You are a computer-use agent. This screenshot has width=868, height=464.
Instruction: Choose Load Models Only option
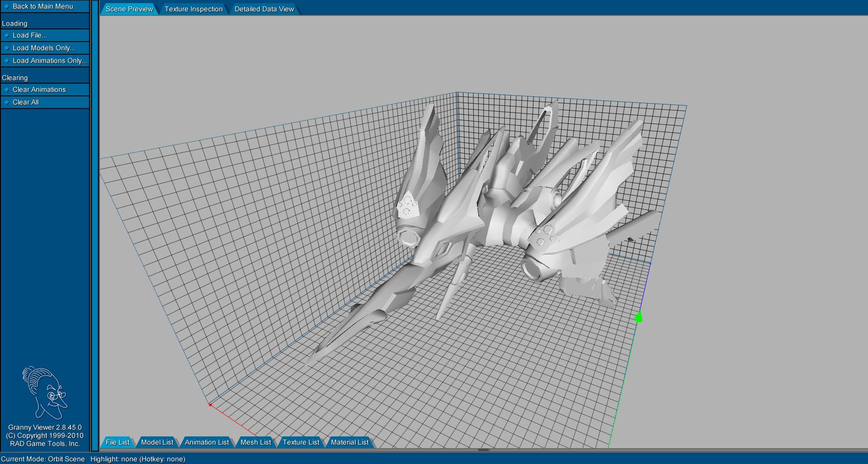[x=45, y=48]
